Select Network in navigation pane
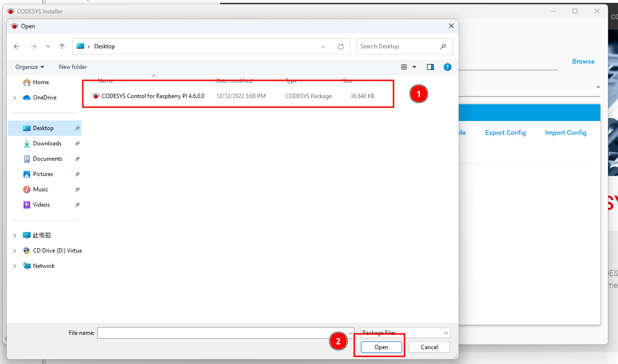The height and width of the screenshot is (364, 618). (44, 266)
